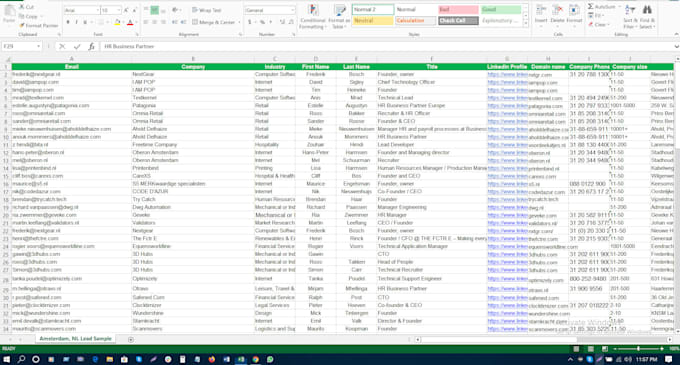Toggle Middle Align in Alignment group

(154, 10)
